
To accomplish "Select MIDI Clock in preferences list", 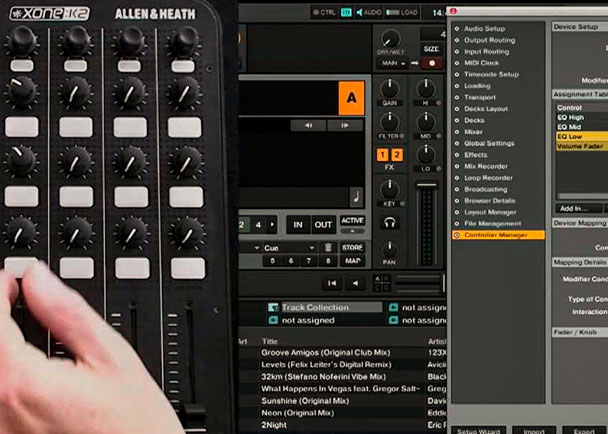I will pos(481,63).
